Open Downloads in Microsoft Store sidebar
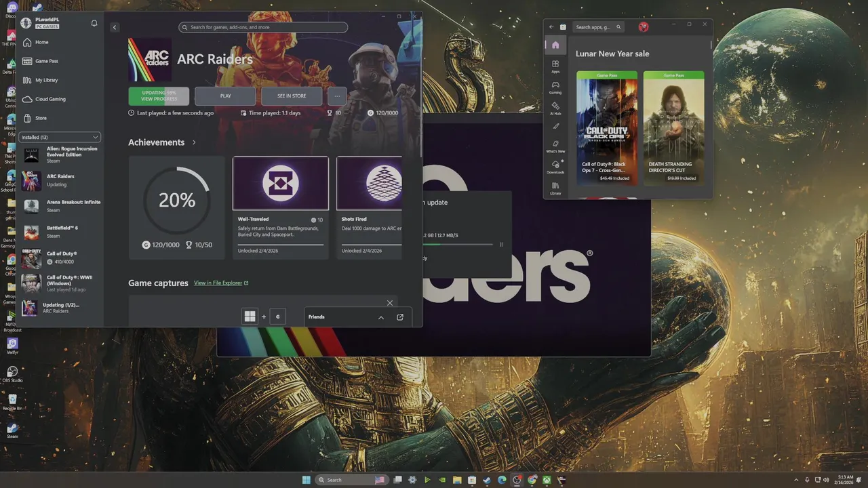This screenshot has width=868, height=488. point(555,167)
